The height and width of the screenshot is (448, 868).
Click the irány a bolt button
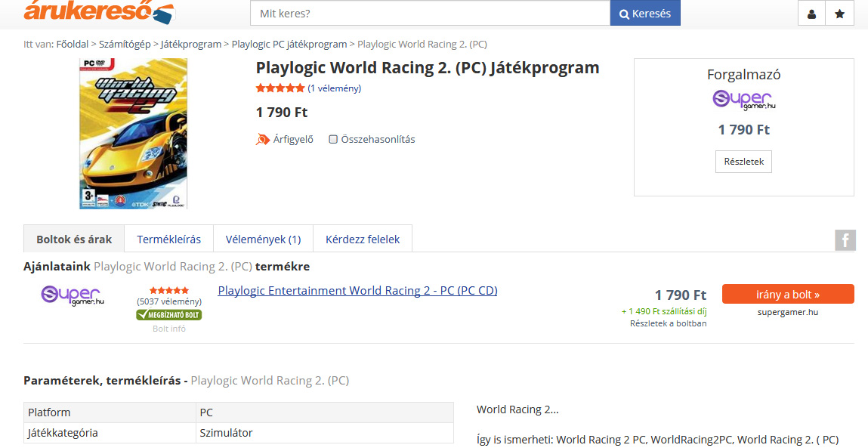[788, 294]
